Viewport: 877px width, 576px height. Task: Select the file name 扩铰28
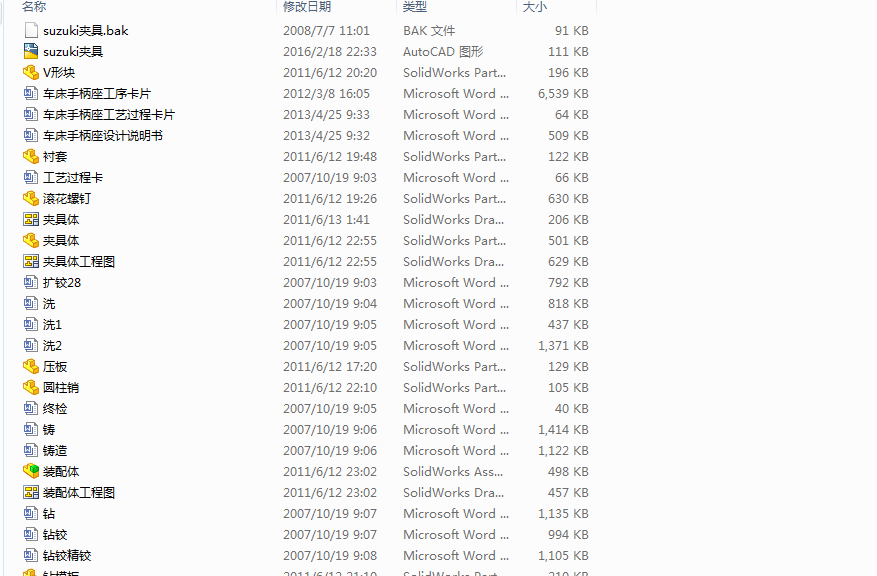62,282
